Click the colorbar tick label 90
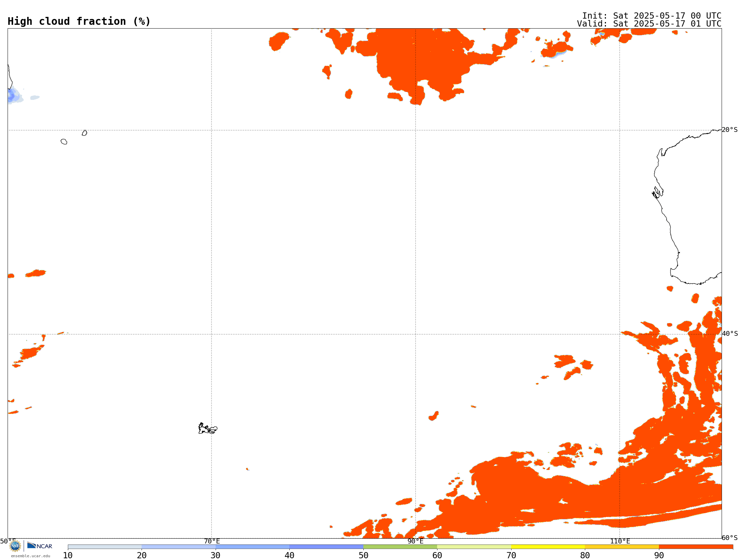The image size is (744, 560). [x=659, y=556]
